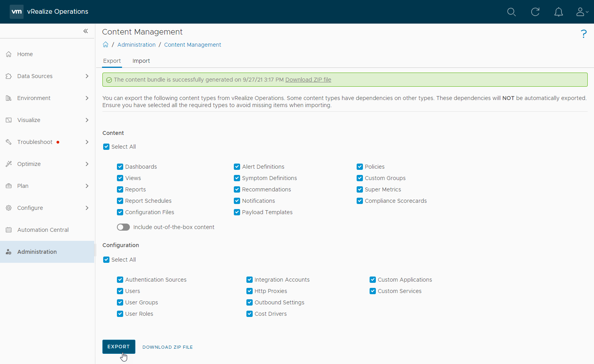This screenshot has height=364, width=594.
Task: Click the red Troubleshoot alert dot
Action: [x=58, y=142]
